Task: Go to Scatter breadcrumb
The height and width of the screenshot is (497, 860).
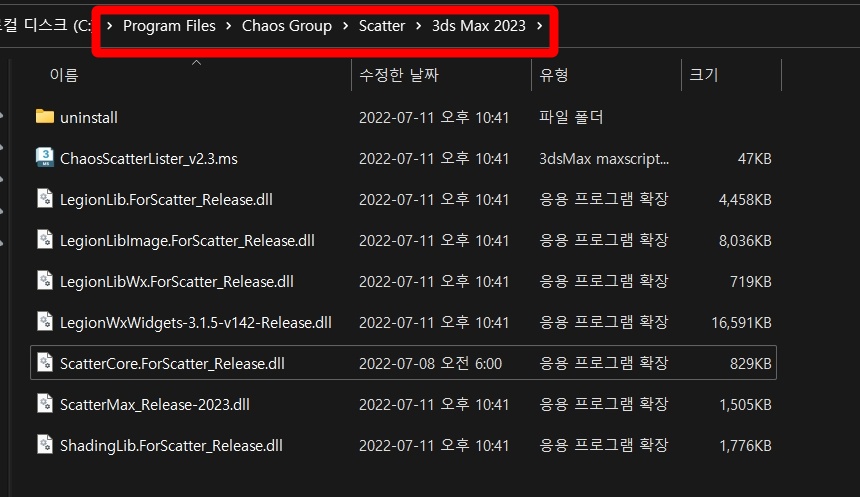Action: click(x=382, y=26)
